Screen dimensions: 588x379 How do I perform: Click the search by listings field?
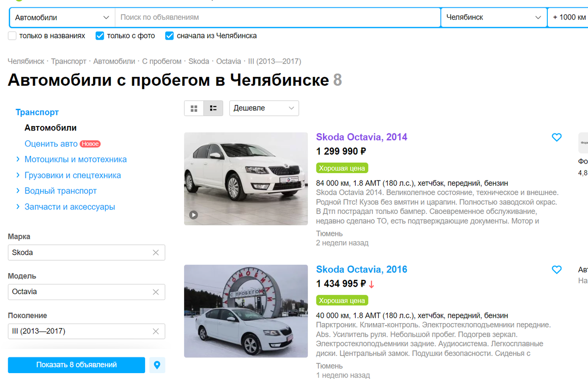278,17
